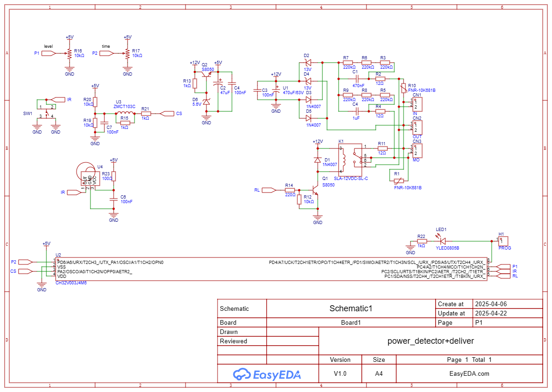Select the R11 12Ω resistor near relay
The width and height of the screenshot is (552, 392).
(x=382, y=148)
